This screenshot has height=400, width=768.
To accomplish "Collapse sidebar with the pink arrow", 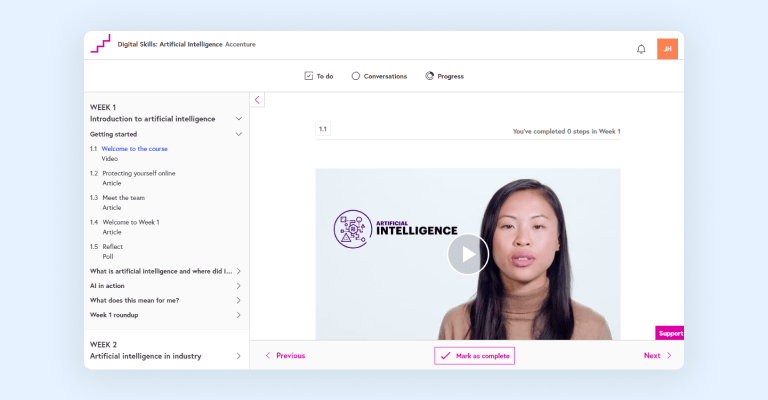I will tap(257, 100).
